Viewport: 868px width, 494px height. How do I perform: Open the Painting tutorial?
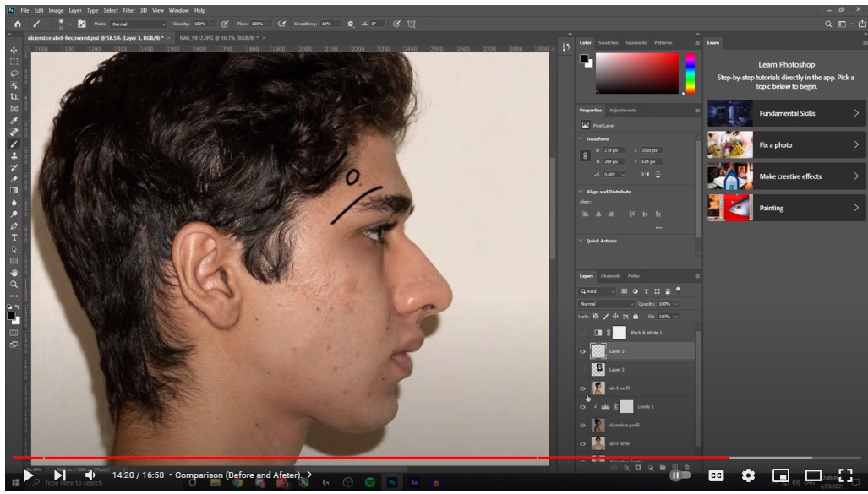click(787, 208)
